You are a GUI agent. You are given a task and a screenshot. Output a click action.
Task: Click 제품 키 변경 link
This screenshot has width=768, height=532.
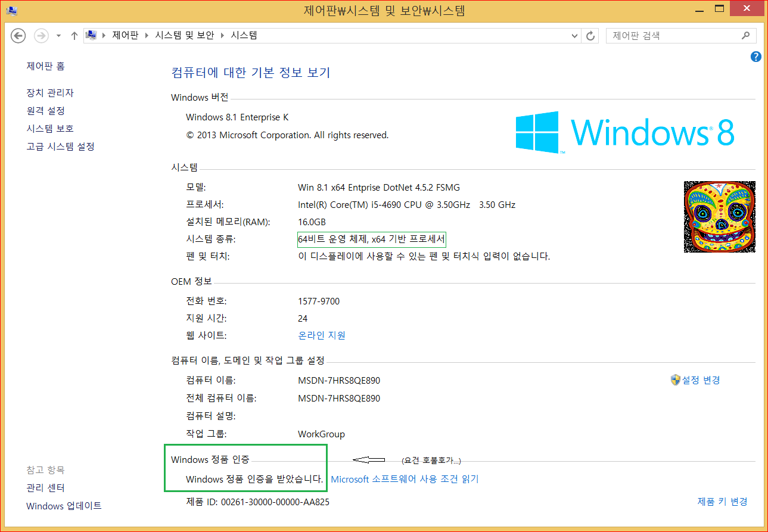tap(722, 502)
